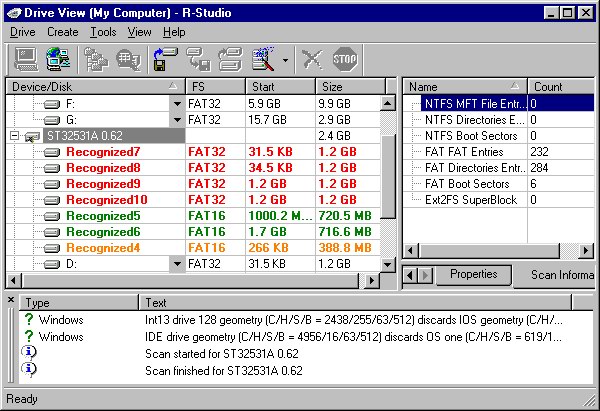Viewport: 600px width, 411px height.
Task: Click the Open Drive Files toolbar icon
Action: pyautogui.click(x=98, y=59)
